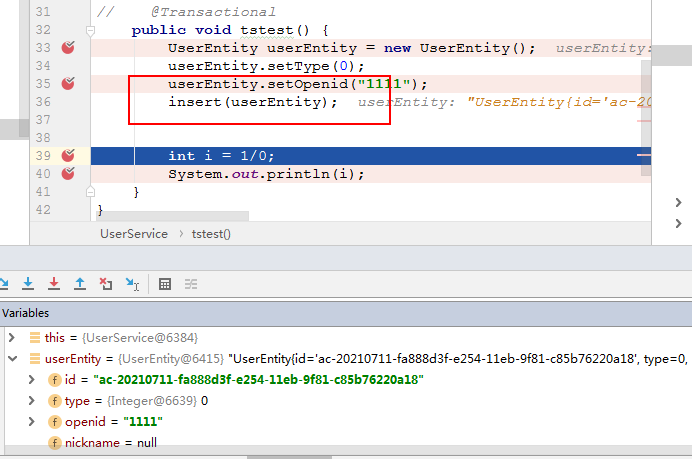
Task: Click the 'this' object icon
Action: pyautogui.click(x=34, y=338)
